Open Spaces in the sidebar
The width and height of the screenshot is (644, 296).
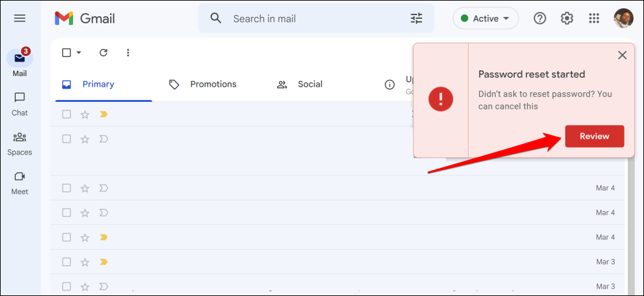coord(19,143)
